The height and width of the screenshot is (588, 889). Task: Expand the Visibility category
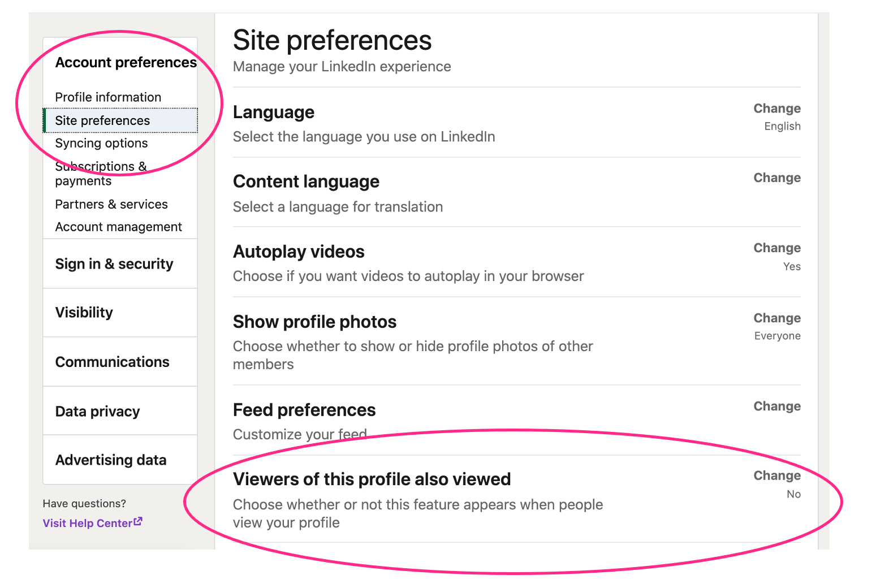tap(120, 313)
